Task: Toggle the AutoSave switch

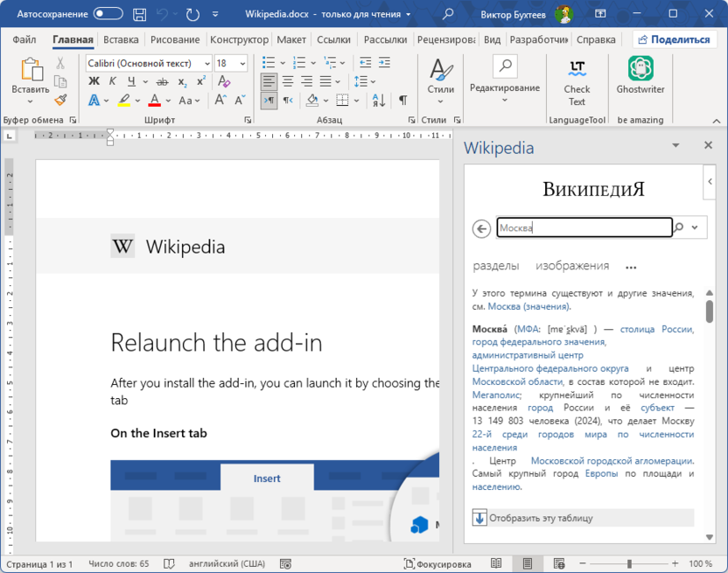Action: 108,14
